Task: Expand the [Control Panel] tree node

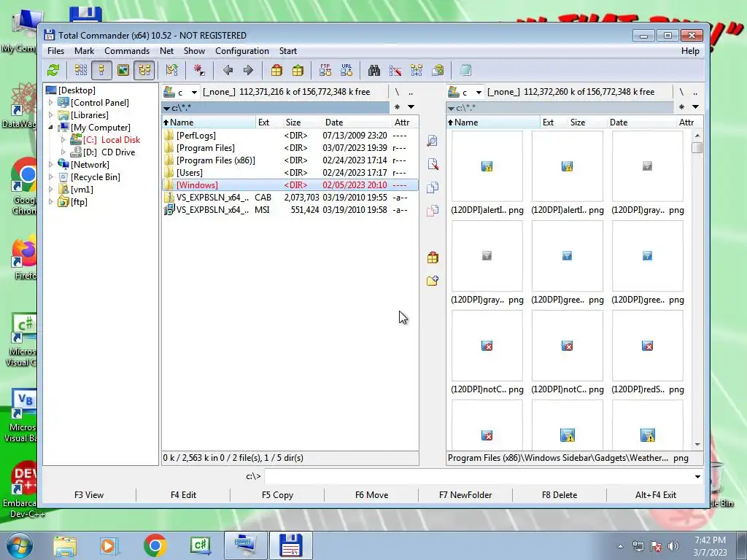Action: (x=51, y=102)
